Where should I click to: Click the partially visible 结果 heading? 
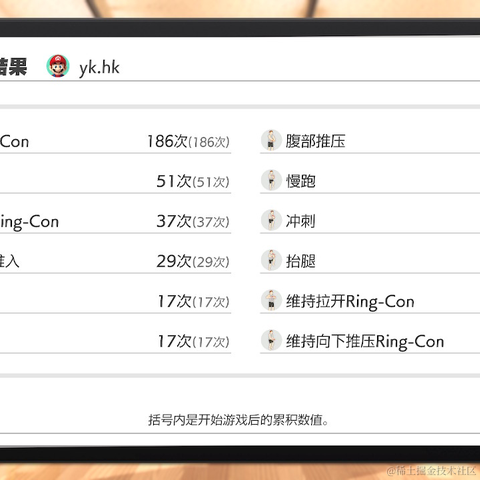click(x=13, y=67)
